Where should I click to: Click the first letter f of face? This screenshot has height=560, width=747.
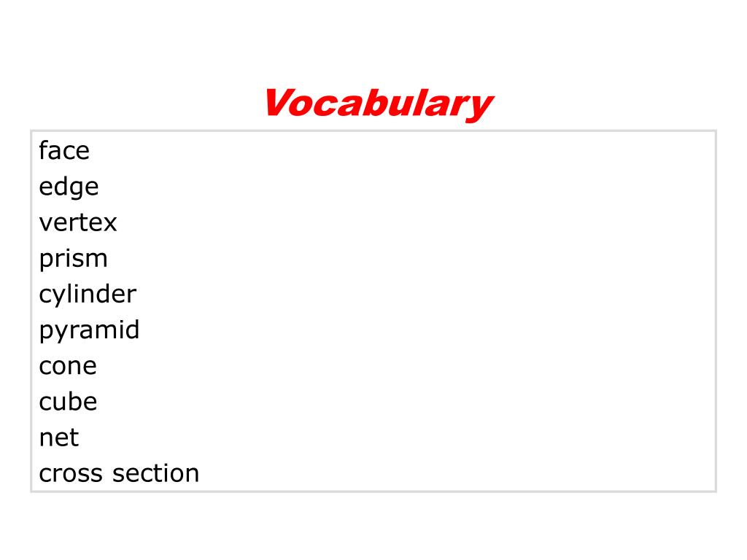(x=44, y=150)
